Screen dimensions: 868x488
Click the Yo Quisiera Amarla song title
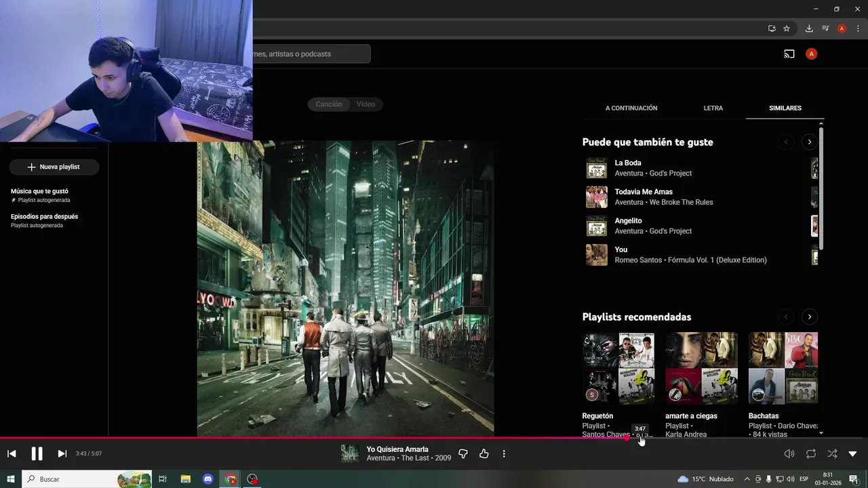(x=397, y=449)
